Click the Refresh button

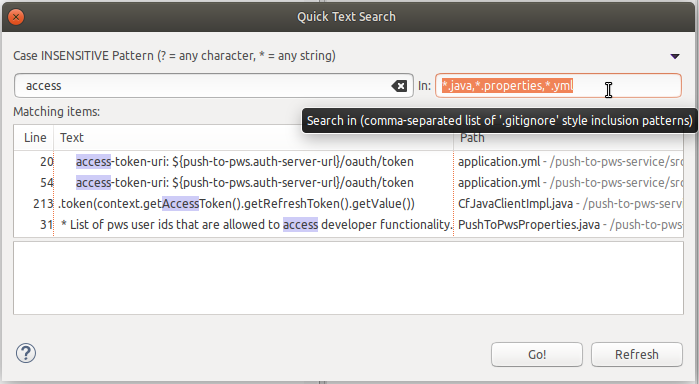point(637,355)
